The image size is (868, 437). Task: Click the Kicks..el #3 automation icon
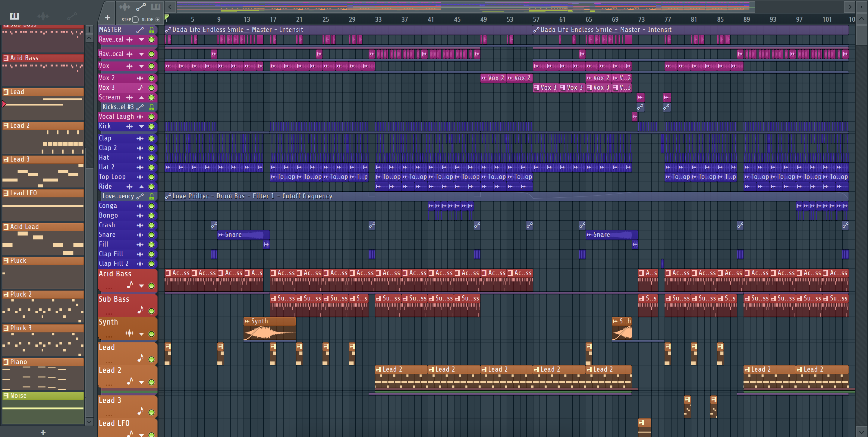tap(140, 107)
